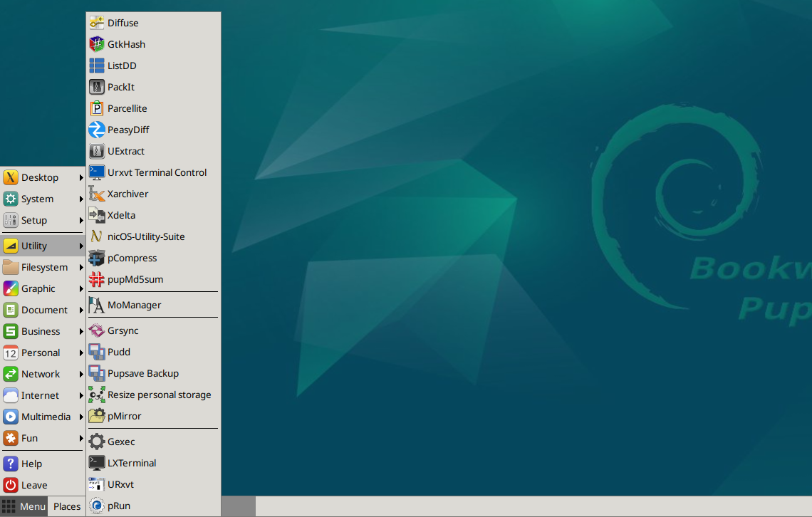
Task: Expand the Setup submenu arrow
Action: point(80,221)
